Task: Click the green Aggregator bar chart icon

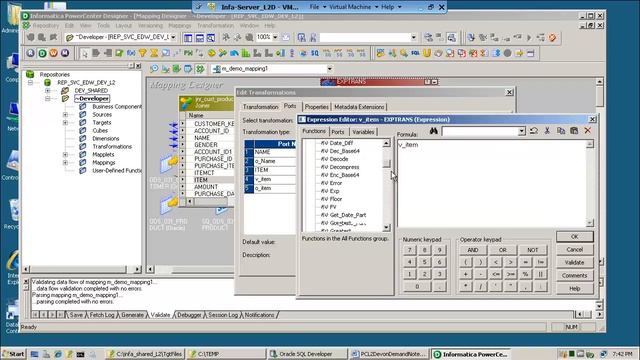Action: tap(246, 53)
